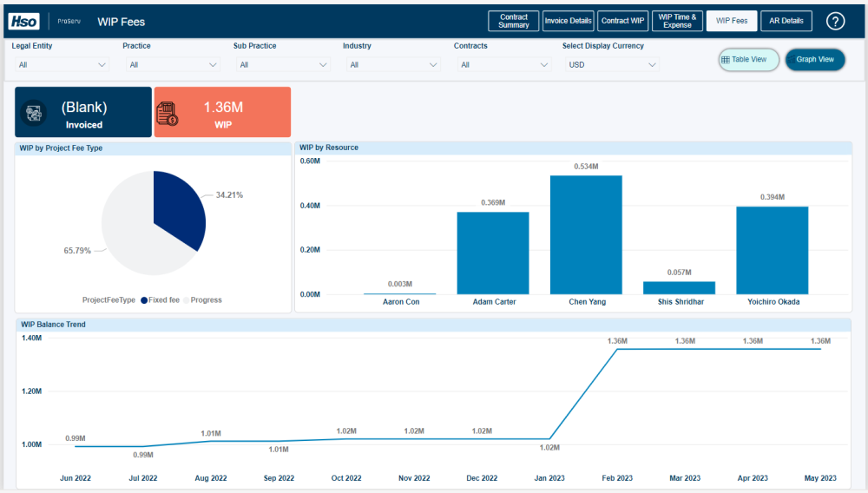The height and width of the screenshot is (493, 868).
Task: Click the Feb 2023 trend data point
Action: tap(617, 349)
